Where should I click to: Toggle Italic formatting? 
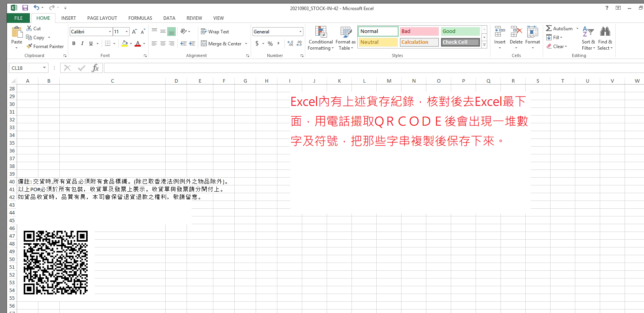point(82,43)
